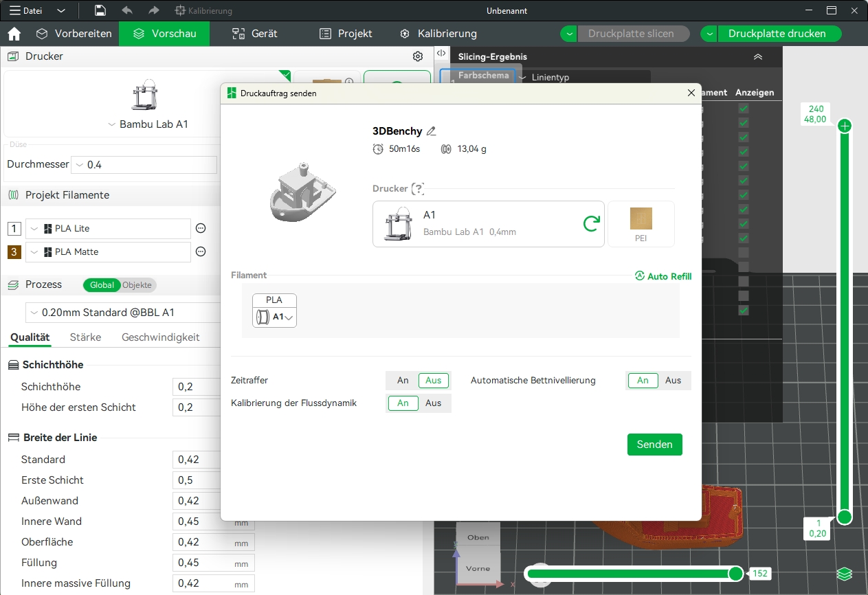Open brown filament 3 color swatch
The height and width of the screenshot is (595, 868).
pyautogui.click(x=14, y=252)
